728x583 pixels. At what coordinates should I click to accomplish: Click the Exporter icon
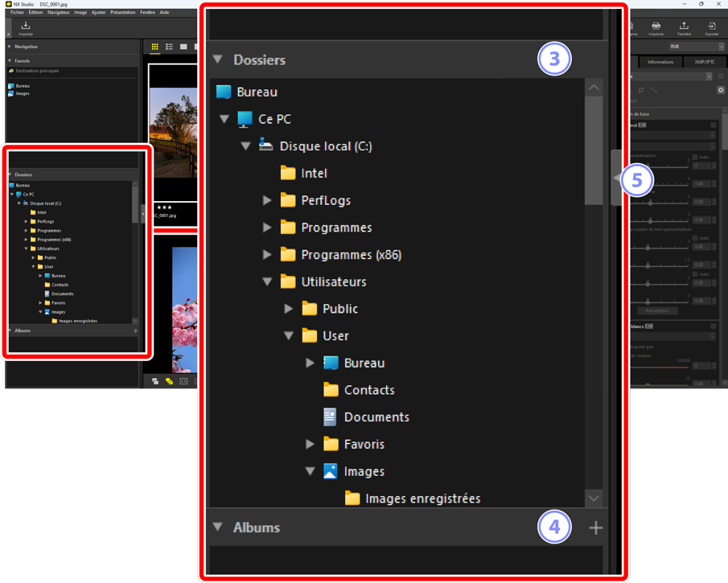(x=712, y=28)
